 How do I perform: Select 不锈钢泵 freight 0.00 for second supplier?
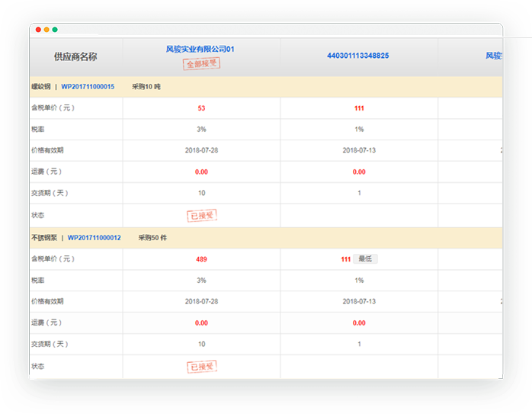[359, 323]
